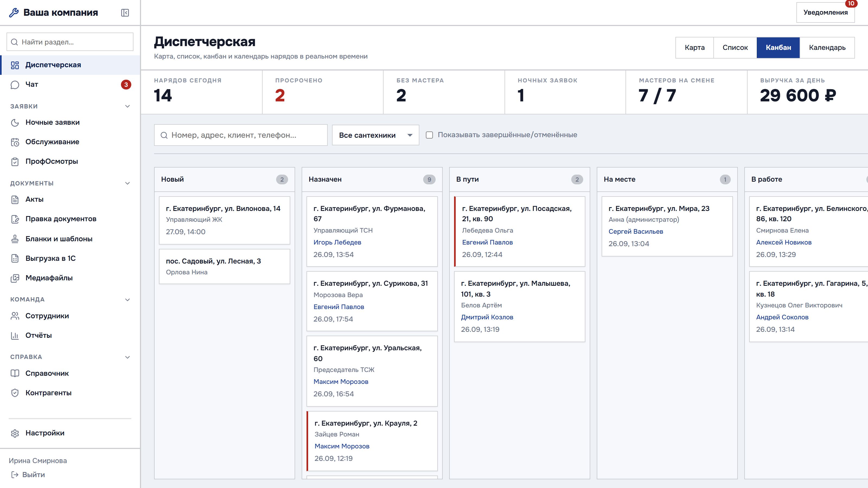
Task: Open the Уведомления button
Action: (x=825, y=12)
